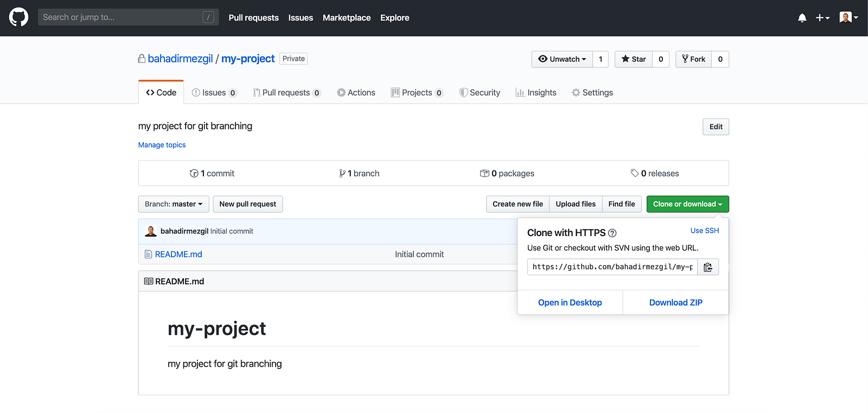Click the commit author avatar thumbnail
The height and width of the screenshot is (413, 868).
point(151,231)
